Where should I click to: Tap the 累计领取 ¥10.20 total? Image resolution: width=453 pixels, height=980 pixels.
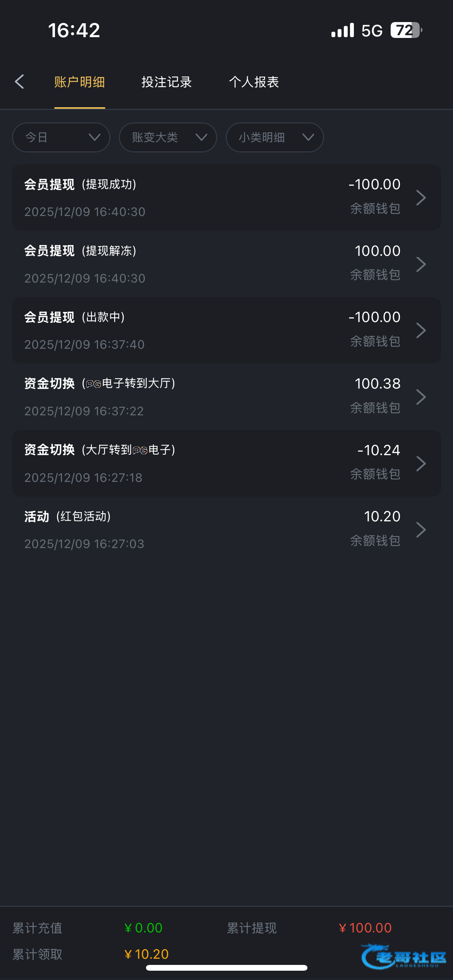(x=146, y=954)
